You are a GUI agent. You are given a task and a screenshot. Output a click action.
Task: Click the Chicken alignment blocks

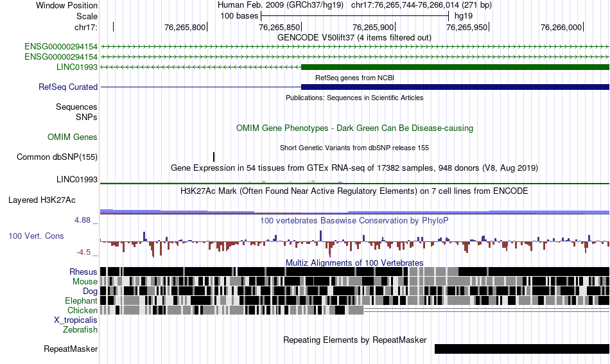pos(232,310)
